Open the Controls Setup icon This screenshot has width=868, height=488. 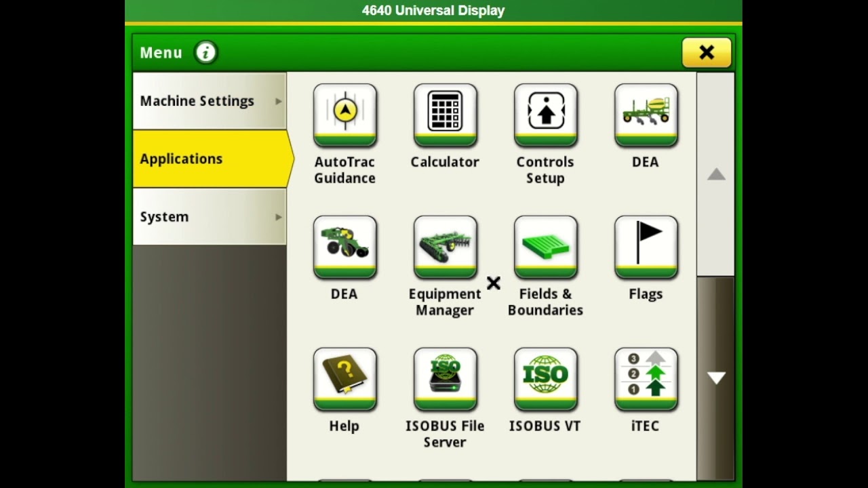coord(545,115)
